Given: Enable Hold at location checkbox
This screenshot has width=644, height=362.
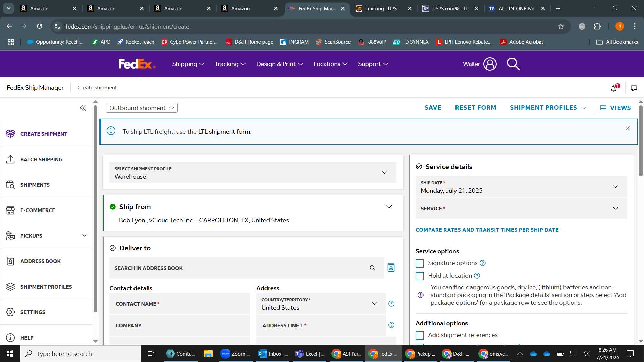Looking at the screenshot, I should tap(420, 276).
